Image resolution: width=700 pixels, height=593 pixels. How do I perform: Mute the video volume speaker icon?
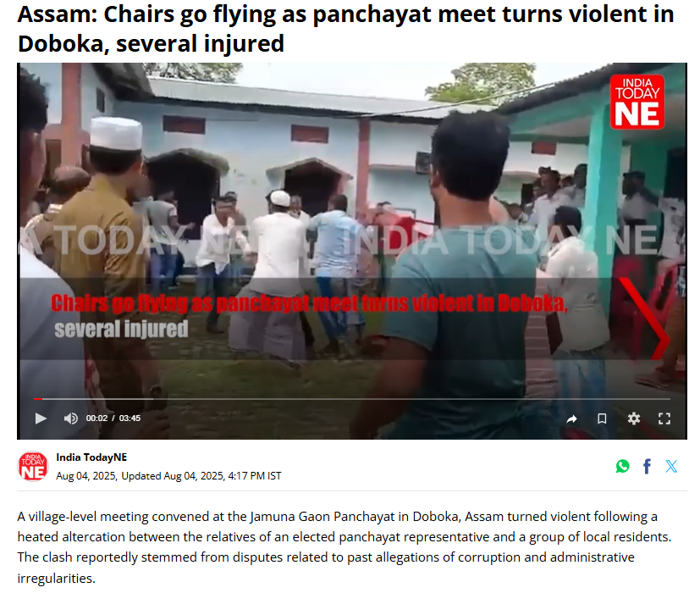point(70,418)
